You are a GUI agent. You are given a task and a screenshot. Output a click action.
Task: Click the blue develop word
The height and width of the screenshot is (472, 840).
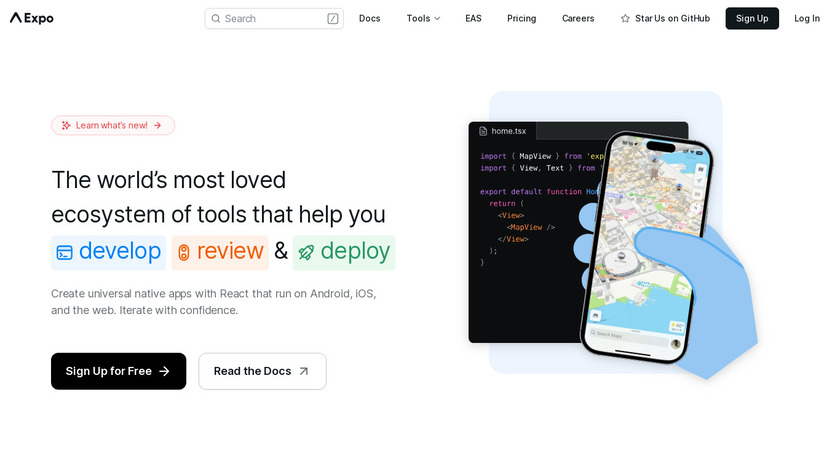(120, 251)
